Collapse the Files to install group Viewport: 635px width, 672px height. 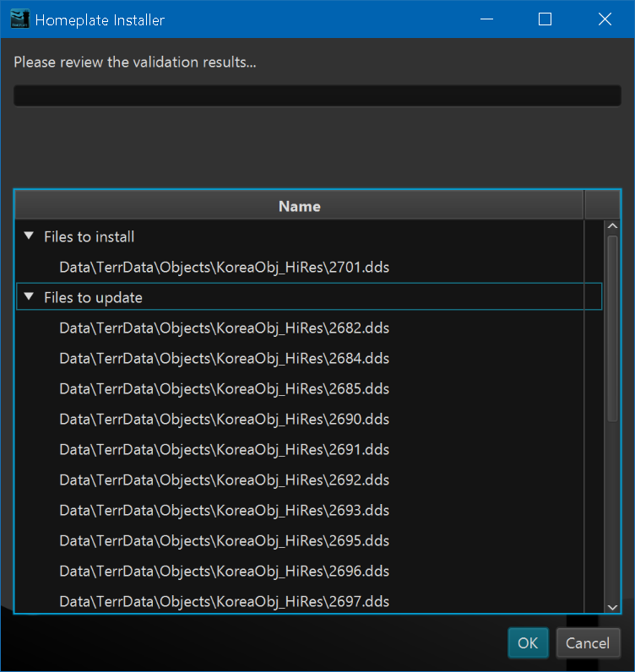pos(30,237)
